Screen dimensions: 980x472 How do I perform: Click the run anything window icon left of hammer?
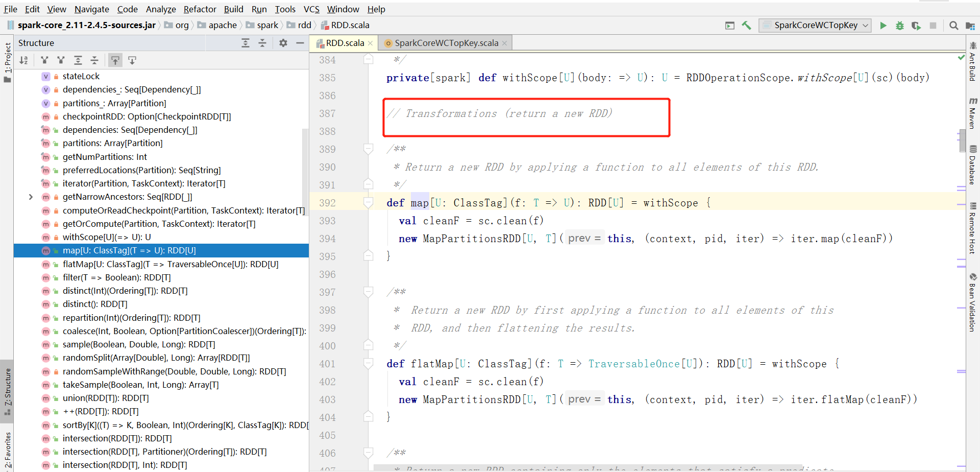pos(730,26)
